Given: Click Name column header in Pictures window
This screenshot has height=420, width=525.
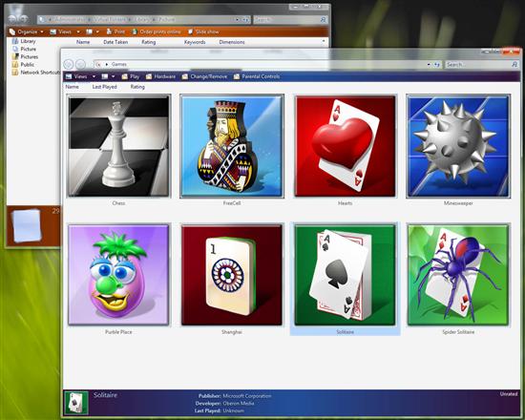Looking at the screenshot, I should click(83, 42).
